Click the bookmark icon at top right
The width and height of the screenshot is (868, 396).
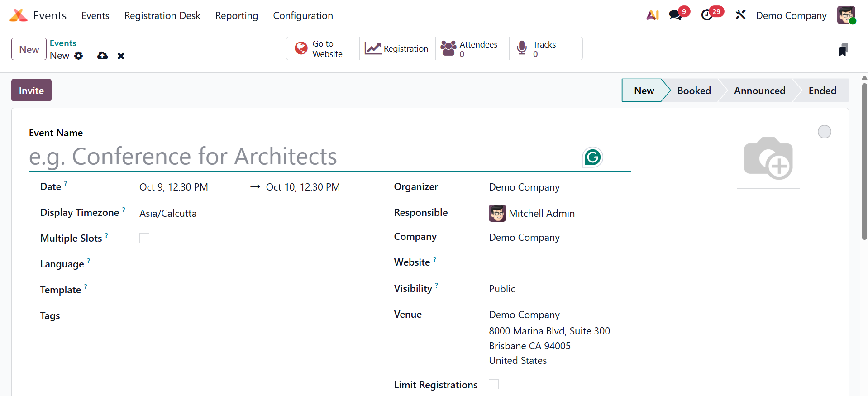pos(843,50)
